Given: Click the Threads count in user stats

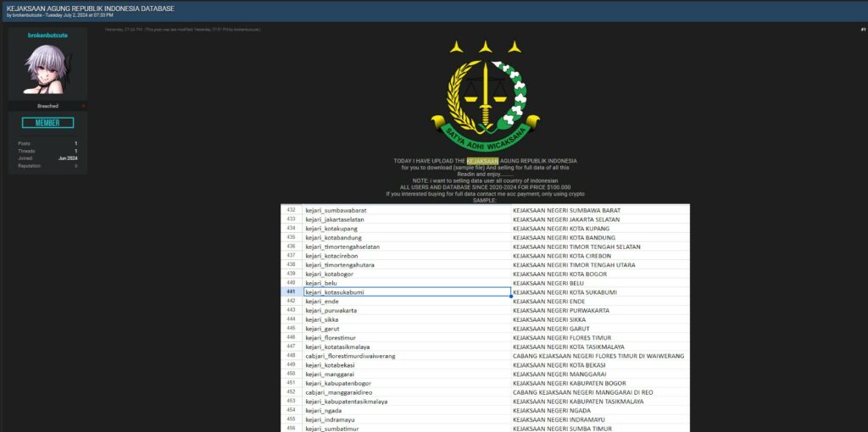Looking at the screenshot, I should 75,152.
